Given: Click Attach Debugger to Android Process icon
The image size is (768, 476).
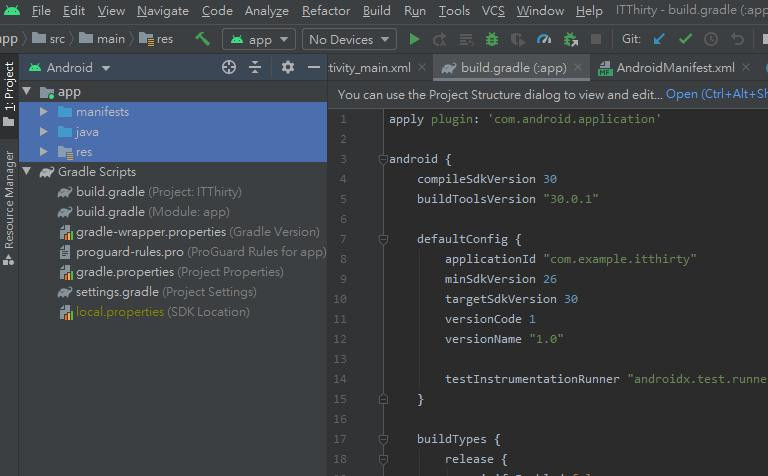Looking at the screenshot, I should point(570,39).
